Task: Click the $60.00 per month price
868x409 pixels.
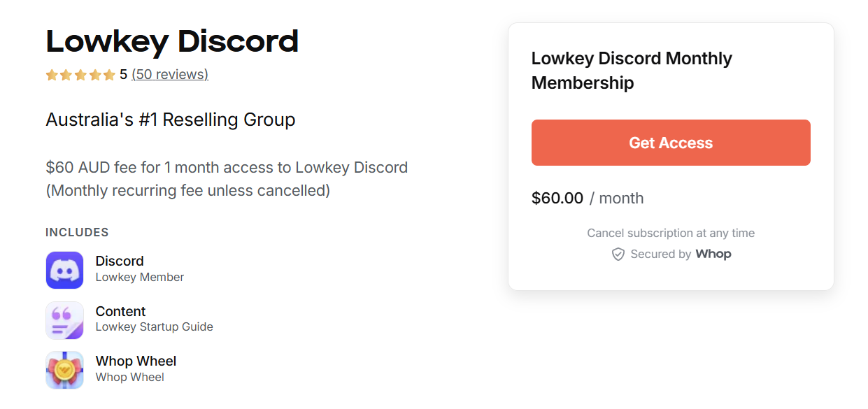Action: tap(588, 198)
